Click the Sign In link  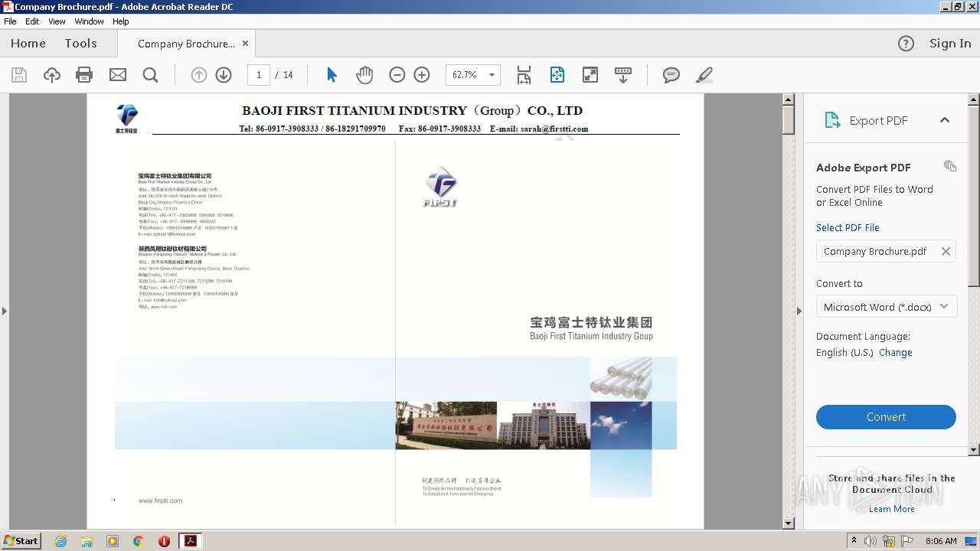pyautogui.click(x=950, y=44)
